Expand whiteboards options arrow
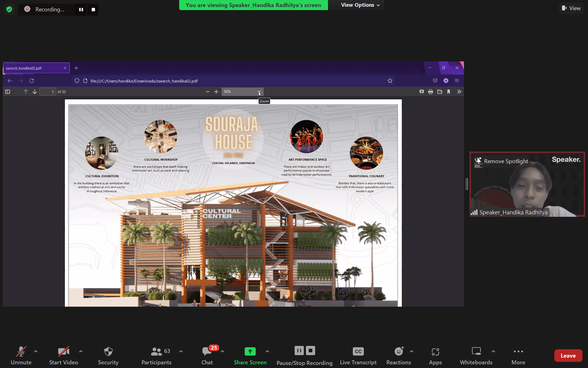The width and height of the screenshot is (588, 368). (493, 351)
